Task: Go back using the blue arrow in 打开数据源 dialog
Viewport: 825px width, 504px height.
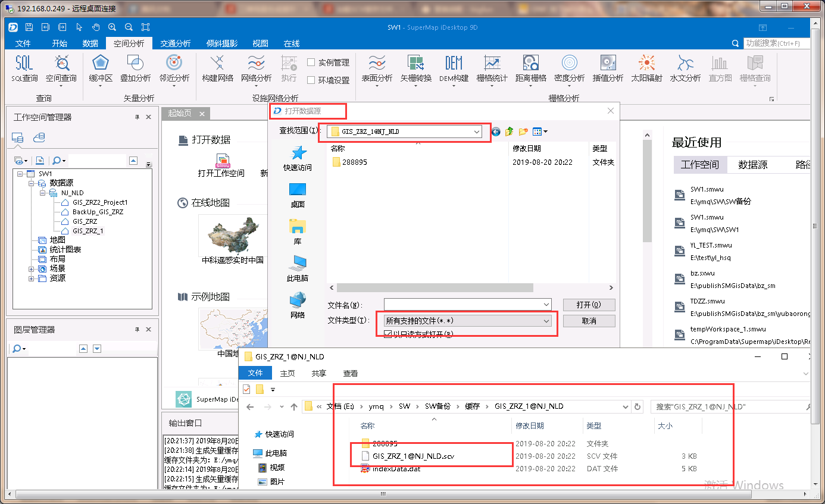Action: coord(495,132)
